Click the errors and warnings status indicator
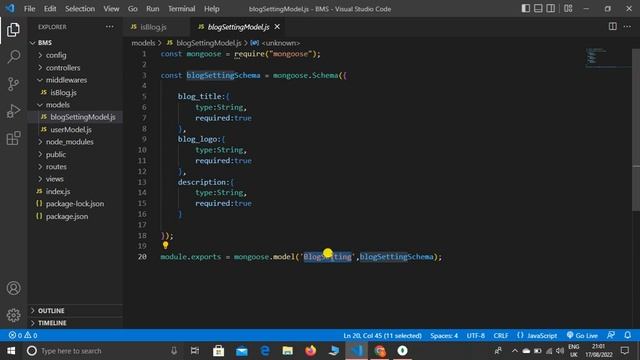This screenshot has width=640, height=360. point(23,336)
